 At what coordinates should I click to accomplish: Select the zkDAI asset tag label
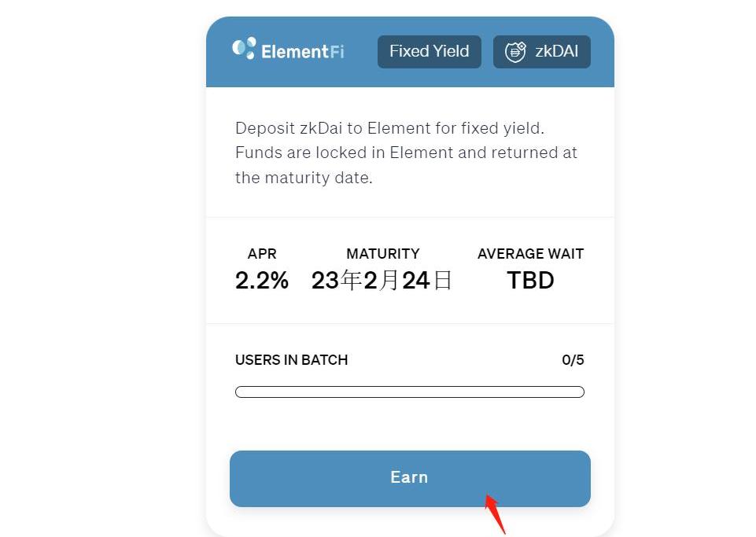coord(556,52)
